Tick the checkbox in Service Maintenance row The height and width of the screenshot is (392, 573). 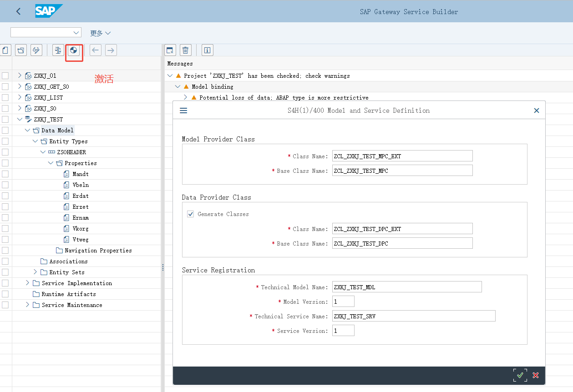[x=5, y=305]
